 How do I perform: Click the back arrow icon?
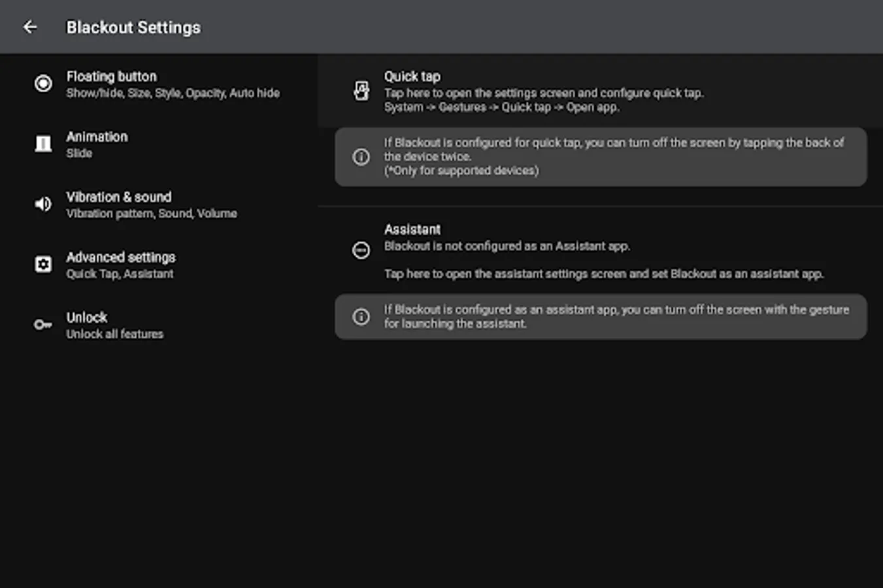click(30, 27)
